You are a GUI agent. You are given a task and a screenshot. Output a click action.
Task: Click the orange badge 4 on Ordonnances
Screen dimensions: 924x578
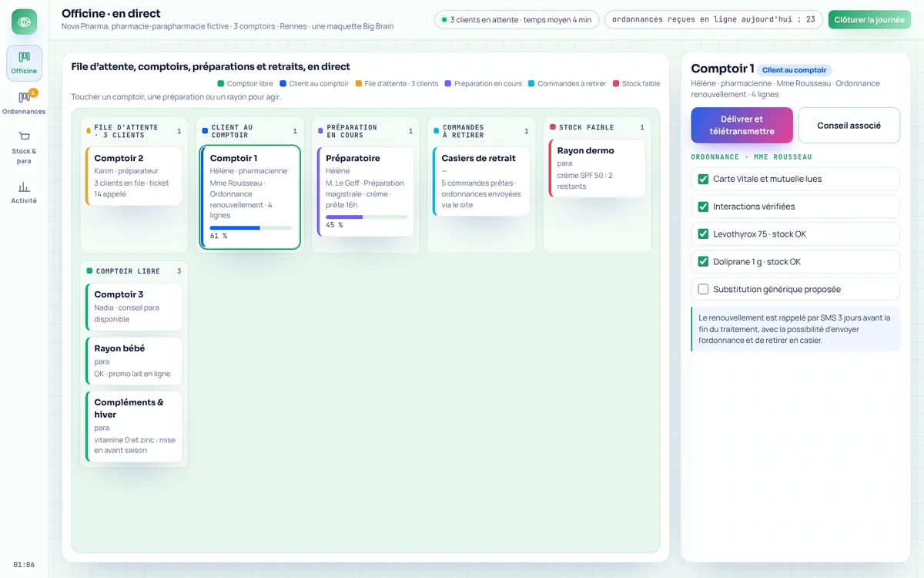pyautogui.click(x=33, y=93)
